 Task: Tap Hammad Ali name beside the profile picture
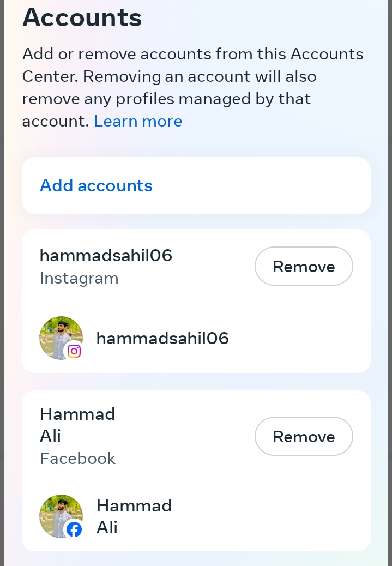[134, 516]
